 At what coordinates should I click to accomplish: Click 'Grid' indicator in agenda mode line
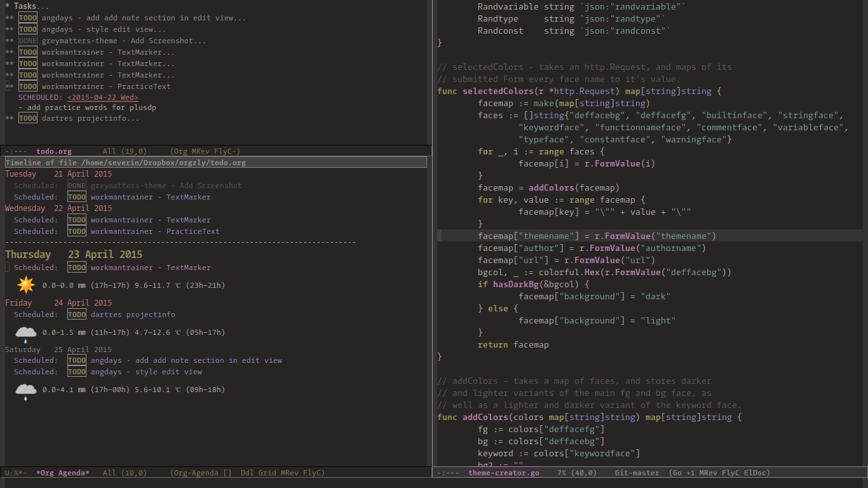(267, 473)
